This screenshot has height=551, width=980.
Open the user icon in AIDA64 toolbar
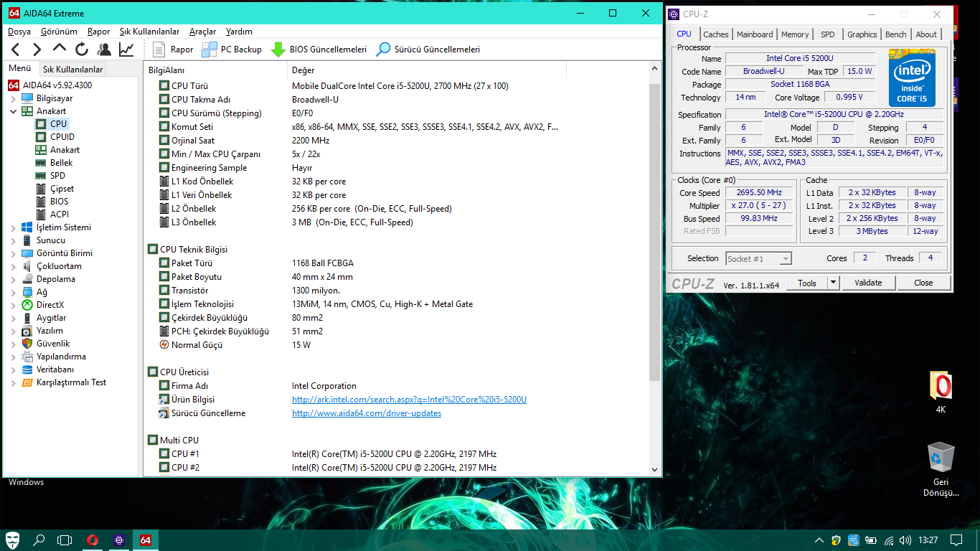(x=104, y=50)
